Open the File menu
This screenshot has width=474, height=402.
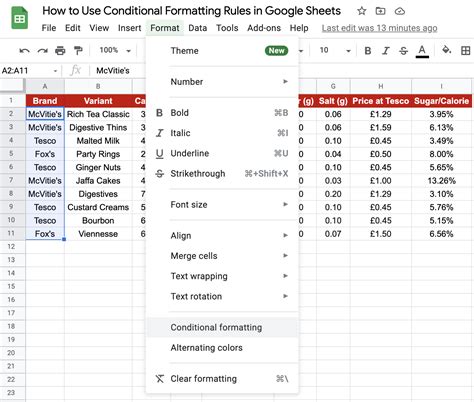[49, 28]
